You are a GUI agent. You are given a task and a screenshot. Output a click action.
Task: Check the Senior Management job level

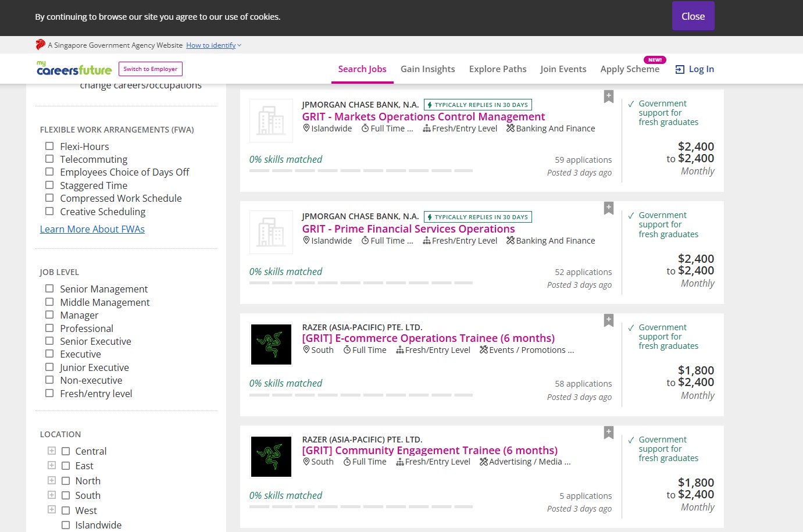click(x=49, y=289)
